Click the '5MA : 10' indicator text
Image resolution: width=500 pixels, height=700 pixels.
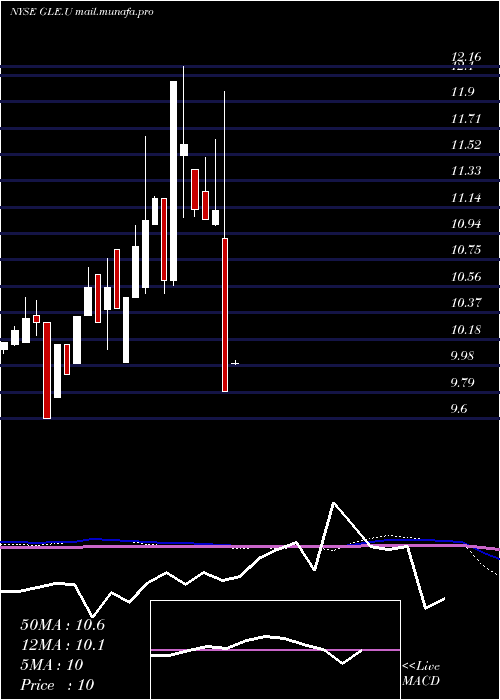pos(52,665)
